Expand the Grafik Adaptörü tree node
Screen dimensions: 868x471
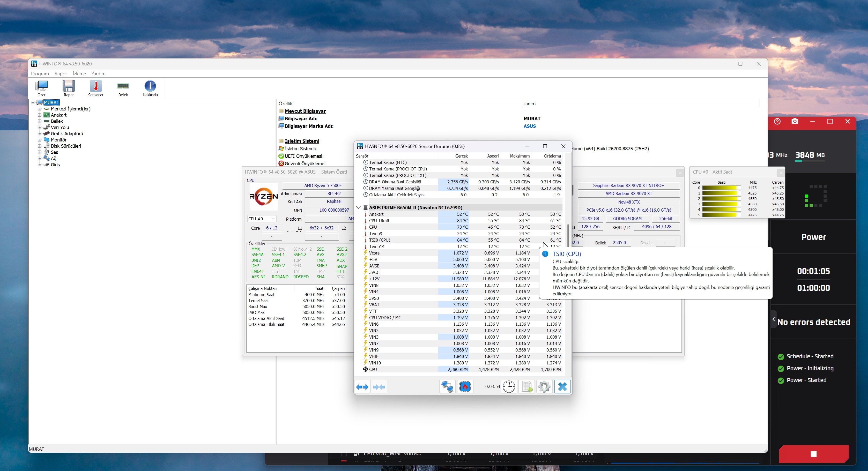coord(40,134)
